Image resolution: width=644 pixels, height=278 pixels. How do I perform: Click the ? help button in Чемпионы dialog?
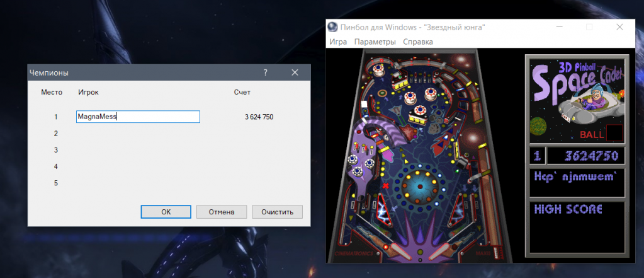click(265, 72)
